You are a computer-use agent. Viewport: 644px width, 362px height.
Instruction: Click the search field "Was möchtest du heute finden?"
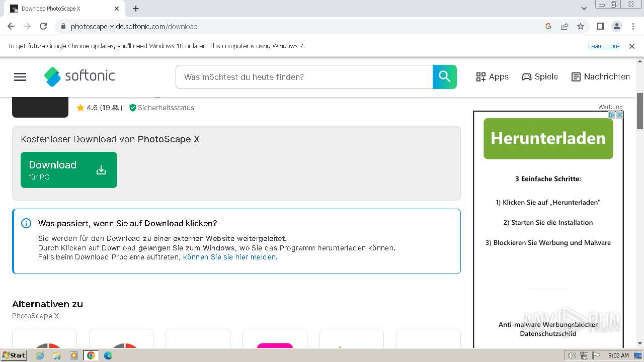coord(304,77)
